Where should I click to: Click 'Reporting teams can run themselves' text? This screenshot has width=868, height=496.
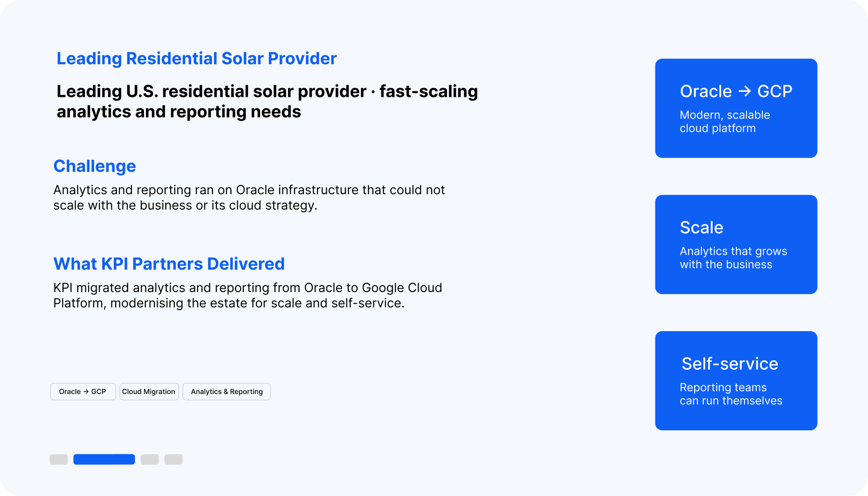coord(731,394)
